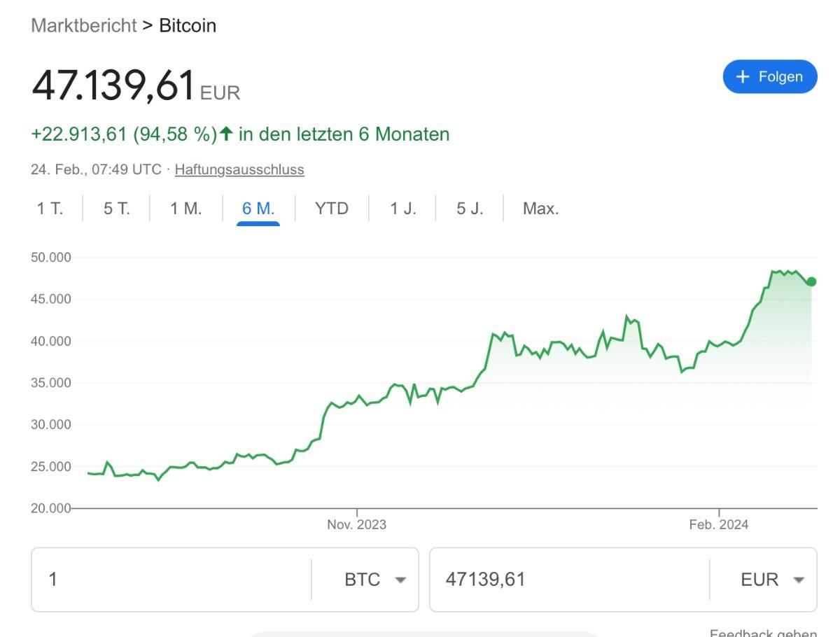The image size is (840, 637).
Task: Click the 47139,61 EUR amount field
Action: (x=567, y=580)
